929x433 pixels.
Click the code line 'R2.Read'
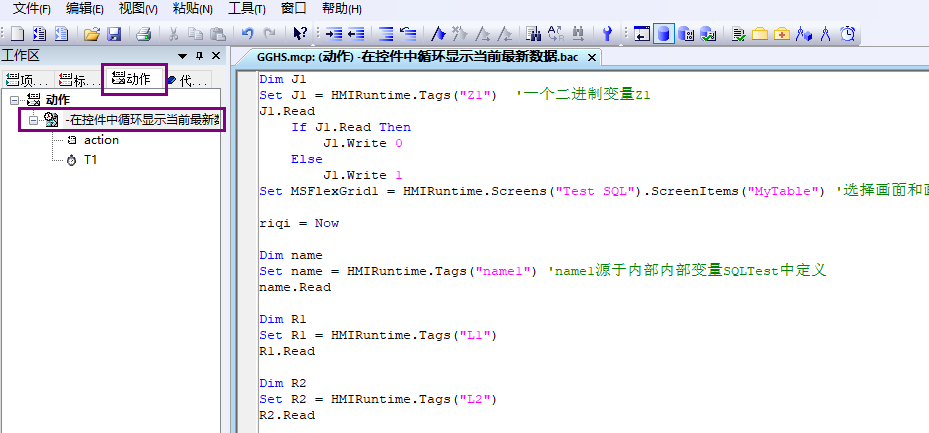tap(287, 415)
